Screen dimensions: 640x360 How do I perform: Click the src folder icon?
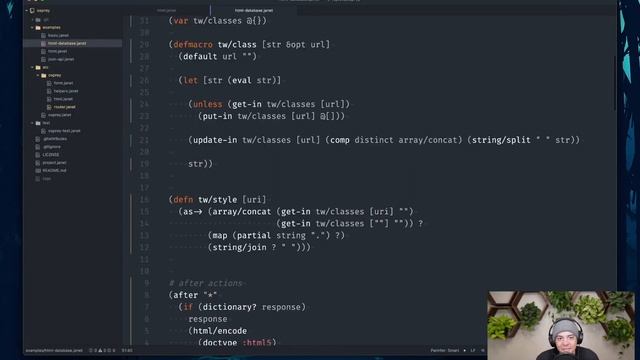pyautogui.click(x=38, y=67)
